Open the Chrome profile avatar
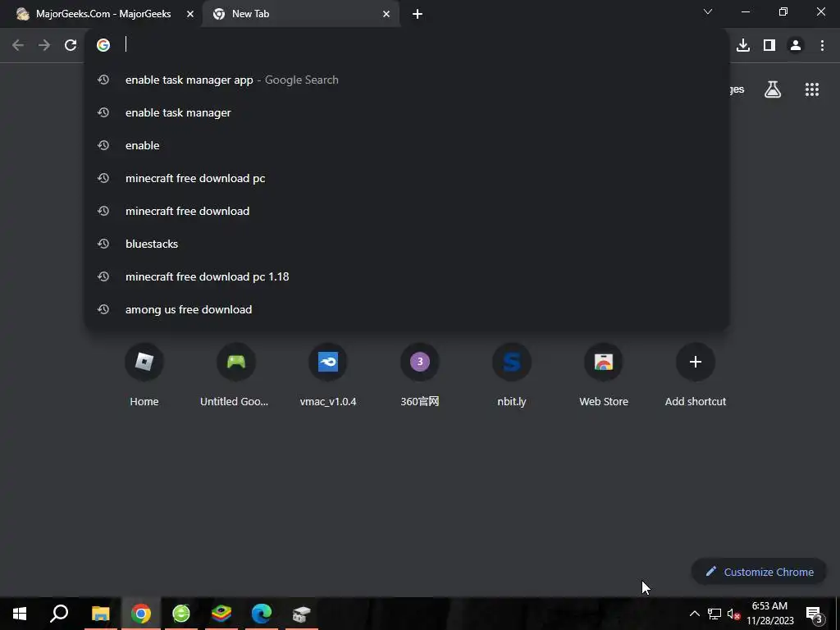This screenshot has height=630, width=840. tap(796, 46)
